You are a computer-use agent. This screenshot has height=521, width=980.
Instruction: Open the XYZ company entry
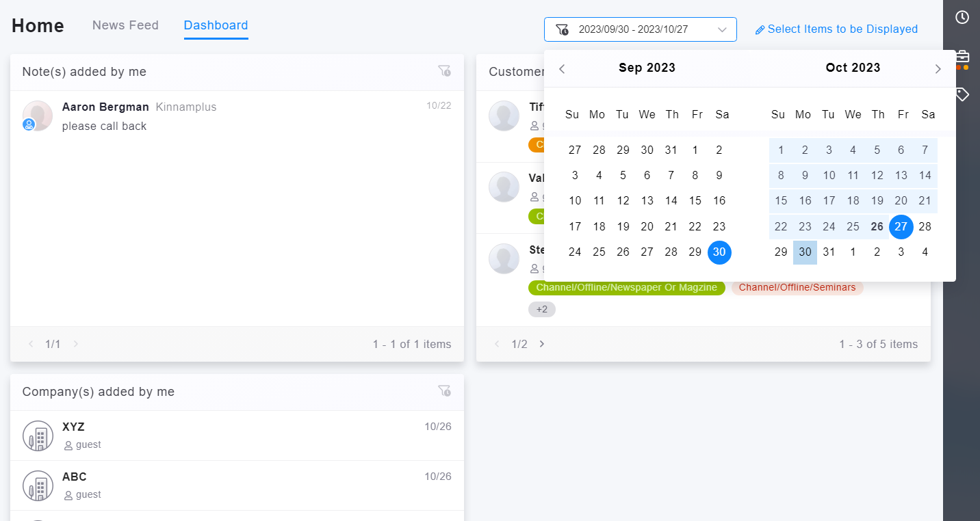click(73, 427)
